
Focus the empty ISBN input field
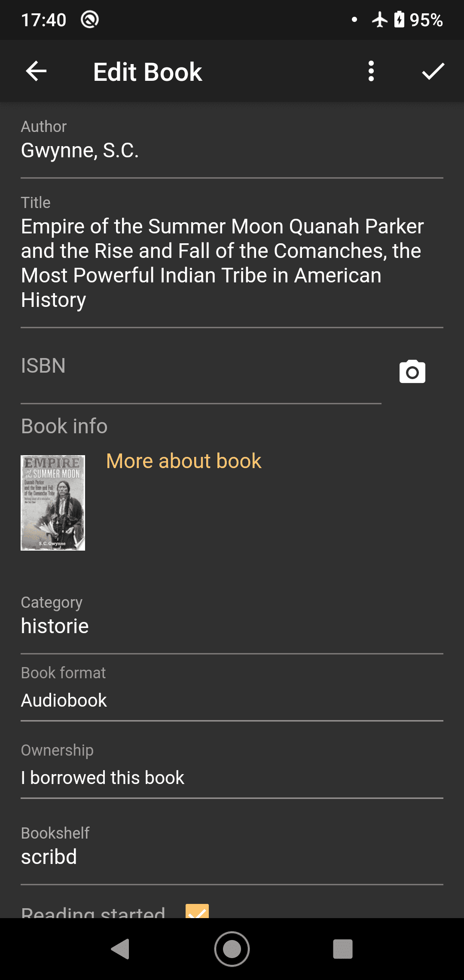(x=201, y=367)
